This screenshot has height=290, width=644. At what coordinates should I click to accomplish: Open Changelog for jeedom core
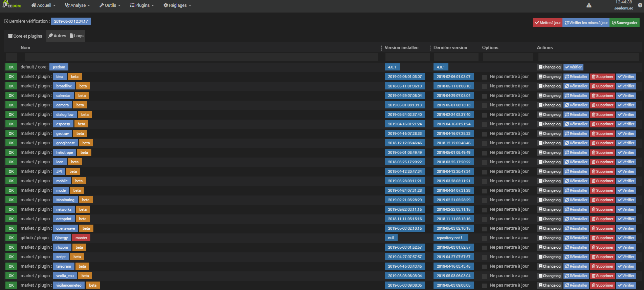(550, 67)
